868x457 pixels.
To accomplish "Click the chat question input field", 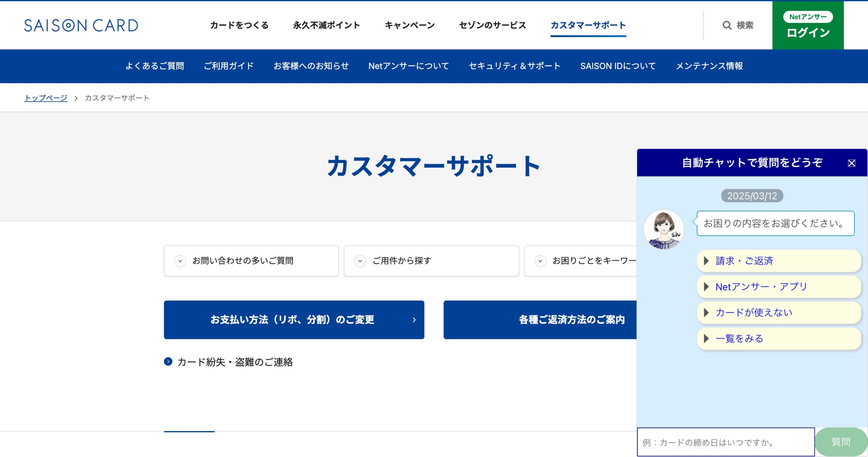I will [x=726, y=442].
